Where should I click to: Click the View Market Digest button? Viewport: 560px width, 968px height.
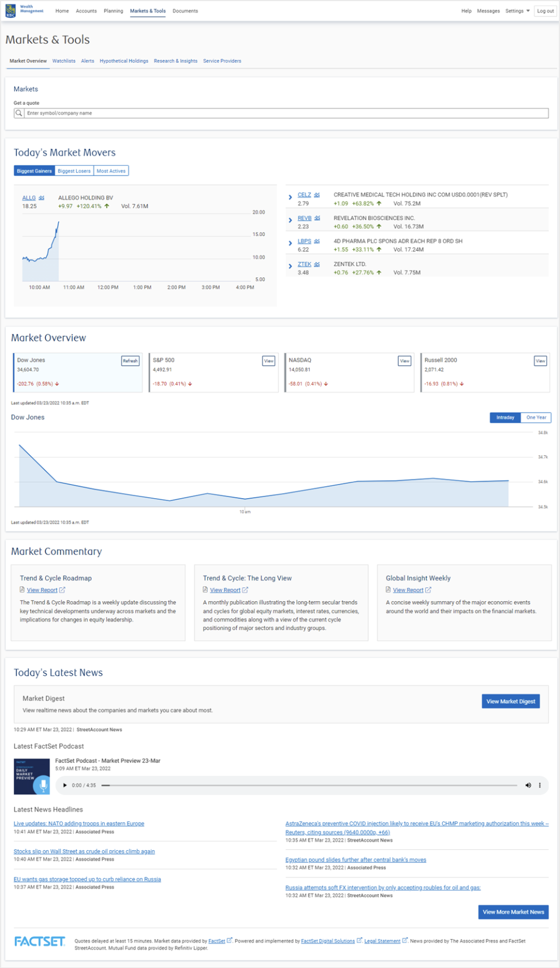511,701
